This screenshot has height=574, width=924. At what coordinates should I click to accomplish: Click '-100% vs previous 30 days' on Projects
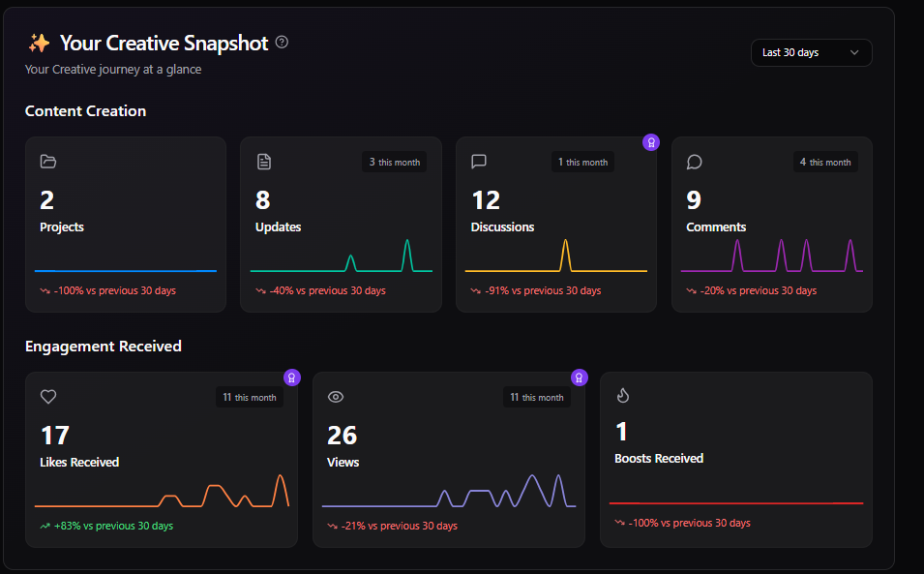pyautogui.click(x=115, y=290)
